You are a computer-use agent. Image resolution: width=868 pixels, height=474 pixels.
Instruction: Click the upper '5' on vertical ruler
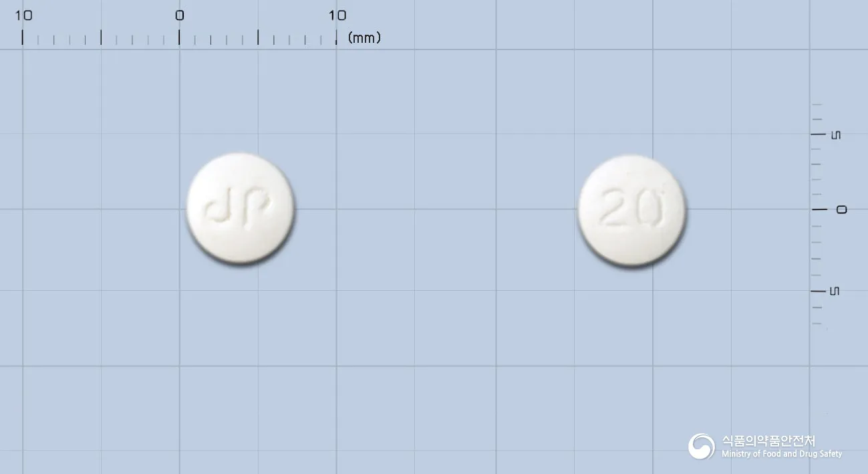835,135
